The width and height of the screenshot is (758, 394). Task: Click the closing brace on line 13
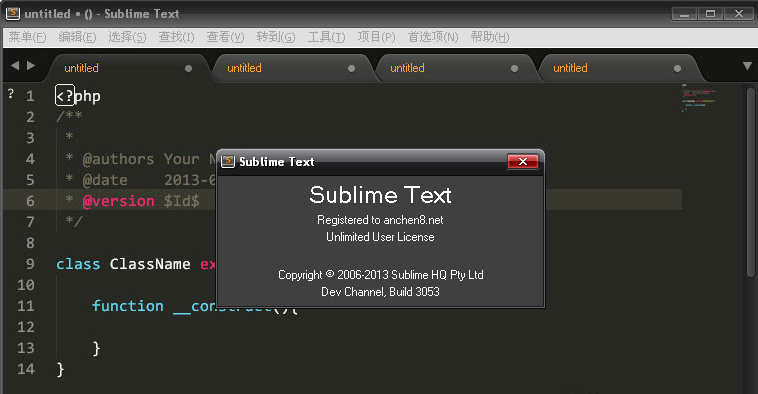pyautogui.click(x=96, y=349)
